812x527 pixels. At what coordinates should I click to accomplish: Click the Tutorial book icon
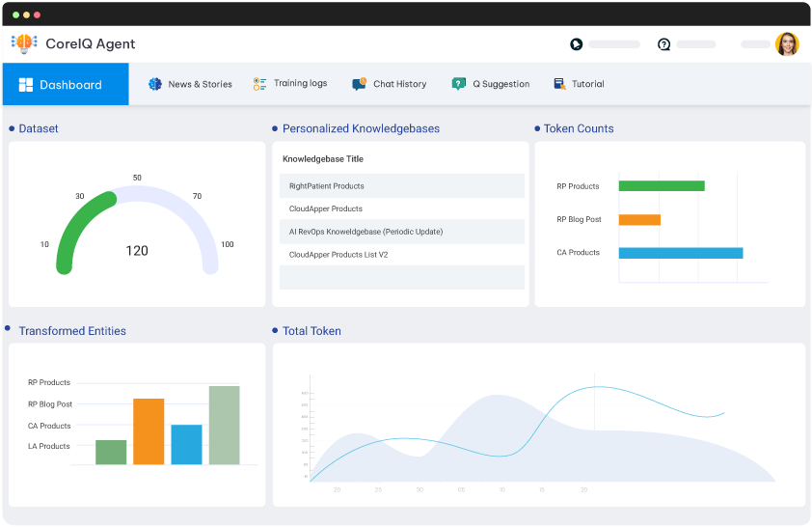(x=559, y=84)
